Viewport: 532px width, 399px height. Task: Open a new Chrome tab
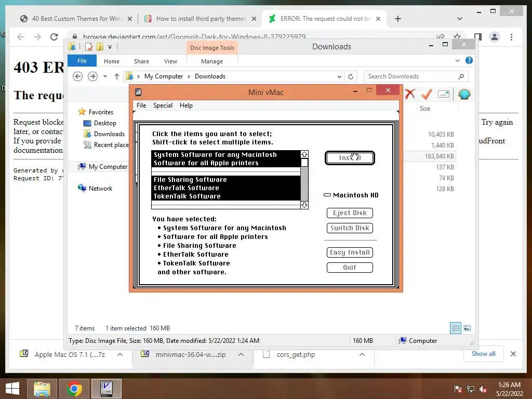click(398, 19)
